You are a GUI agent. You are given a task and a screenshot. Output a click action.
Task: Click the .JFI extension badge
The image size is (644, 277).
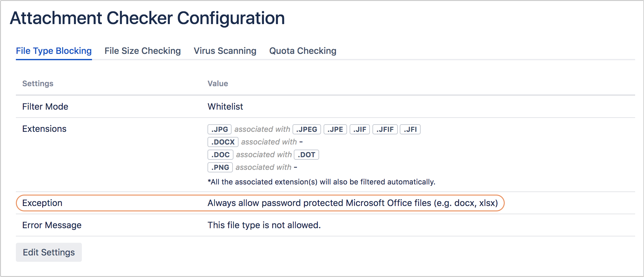click(x=410, y=129)
